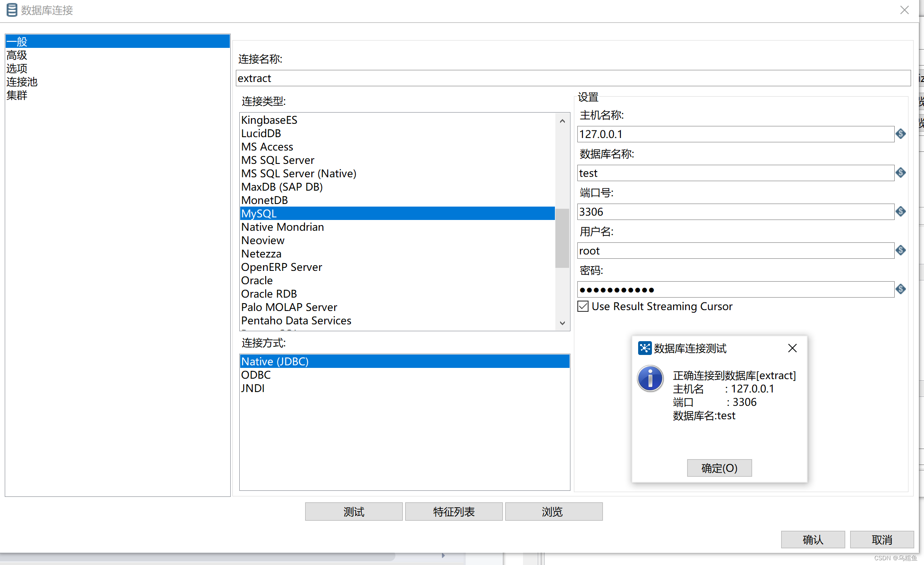Image resolution: width=924 pixels, height=565 pixels.
Task: Click variable icon beside port number field
Action: coord(900,212)
